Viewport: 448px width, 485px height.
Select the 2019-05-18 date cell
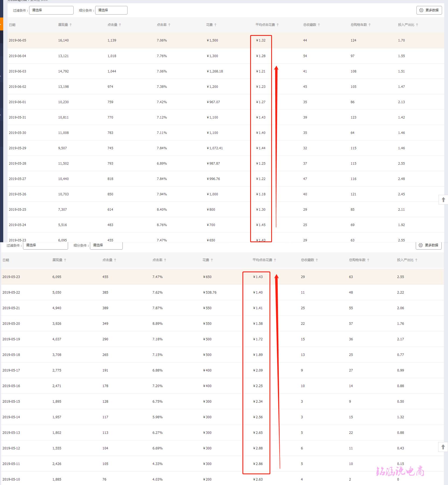point(11,355)
